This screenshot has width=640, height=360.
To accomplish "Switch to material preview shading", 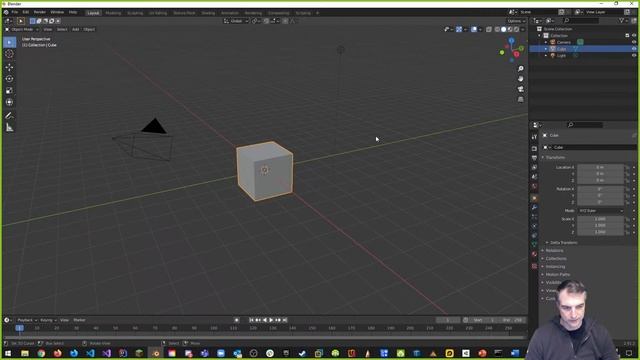I will (510, 29).
